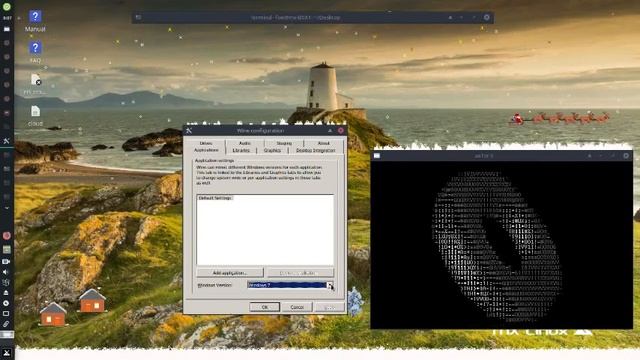640x360 pixels.
Task: Open the MX start menu at the panel bottom
Action: point(7,353)
